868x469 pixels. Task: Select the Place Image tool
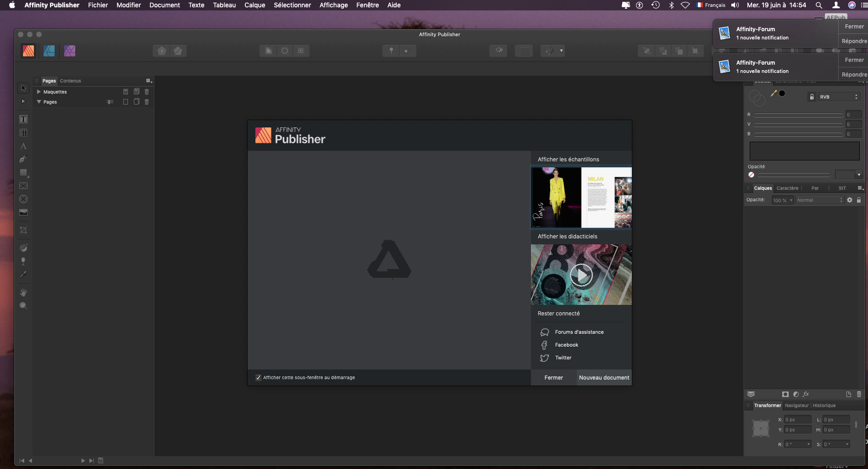23,212
